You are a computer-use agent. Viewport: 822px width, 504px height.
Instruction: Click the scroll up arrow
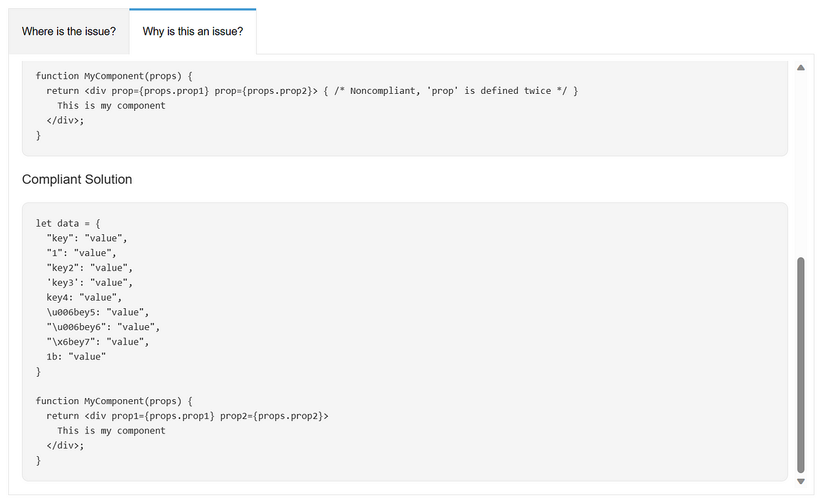(x=800, y=67)
